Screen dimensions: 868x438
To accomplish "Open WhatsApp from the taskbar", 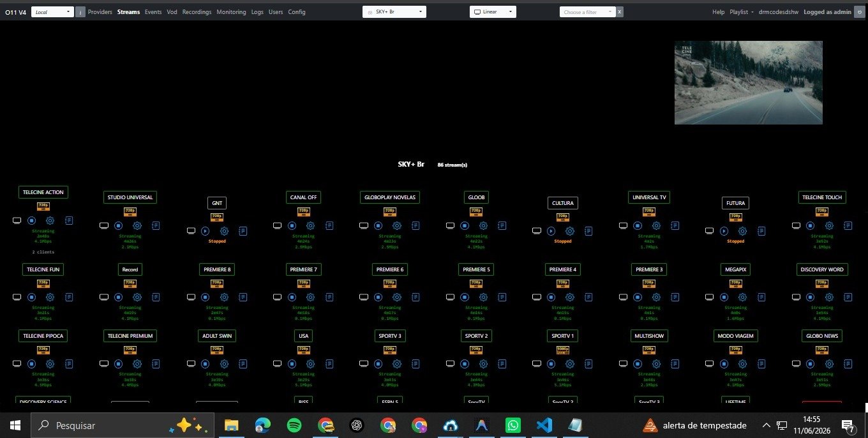I will pos(513,425).
